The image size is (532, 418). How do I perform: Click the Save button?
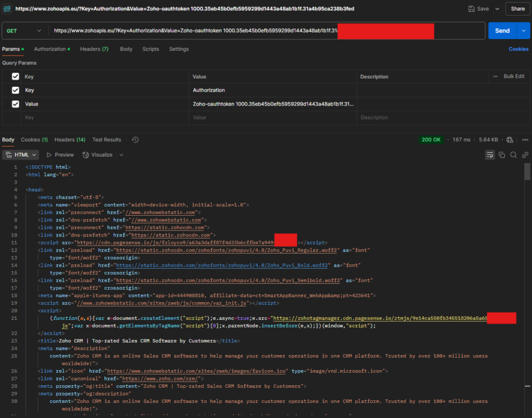coord(478,9)
